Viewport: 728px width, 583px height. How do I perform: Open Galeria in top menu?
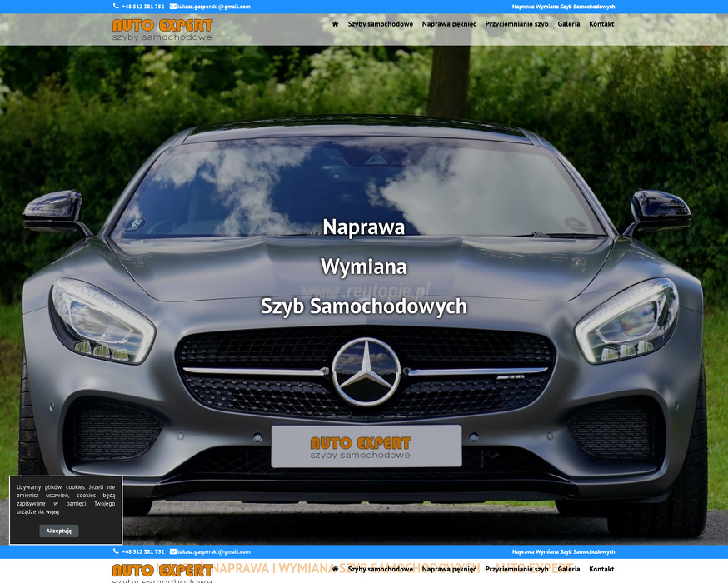click(569, 24)
